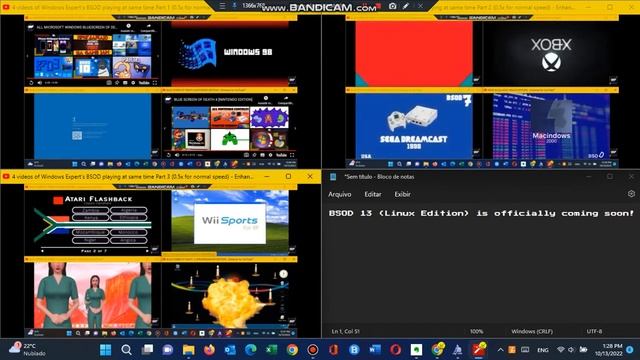This screenshot has height=360, width=640.
Task: Open Word from taskbar
Action: tap(375, 350)
